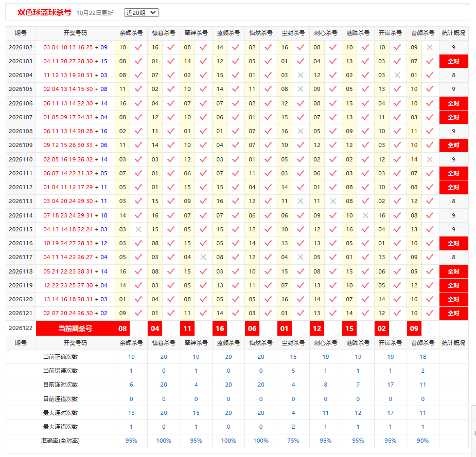Click the 90% accuracy value under 昔颜杀号

click(423, 441)
